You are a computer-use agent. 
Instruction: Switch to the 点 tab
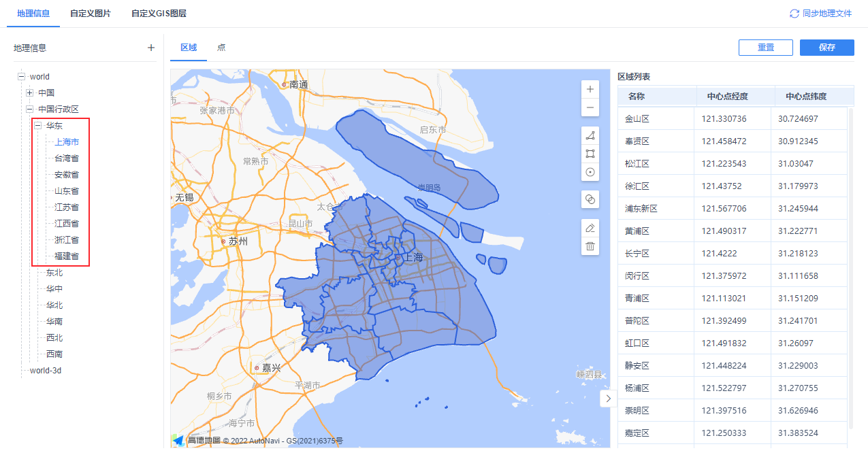point(221,48)
